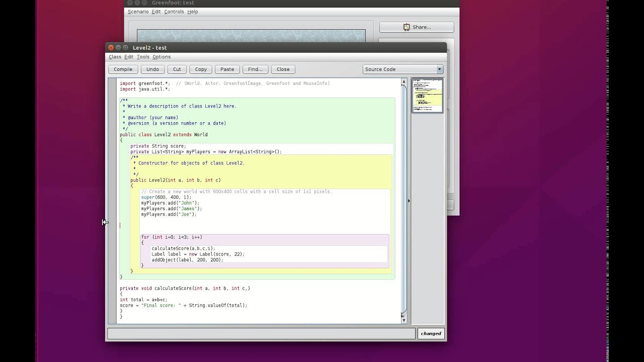644x362 pixels.
Task: Click the Compile button
Action: [123, 69]
